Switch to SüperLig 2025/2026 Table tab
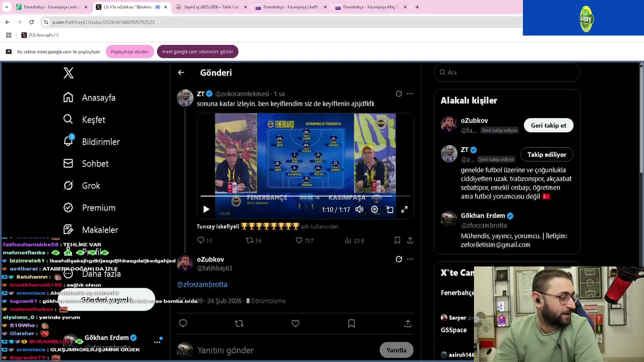Viewport: 644px width, 362px height. [211, 7]
